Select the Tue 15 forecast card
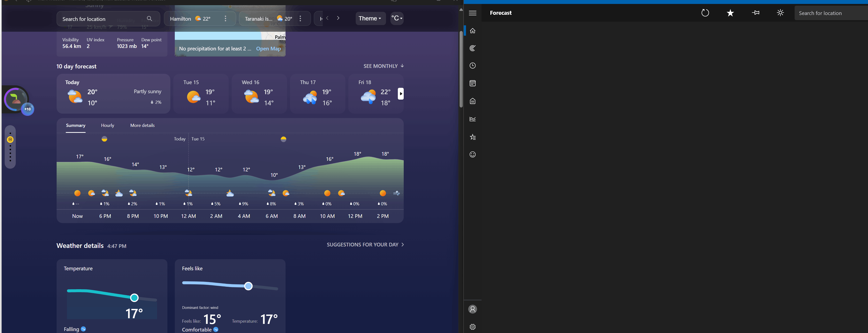 point(201,94)
